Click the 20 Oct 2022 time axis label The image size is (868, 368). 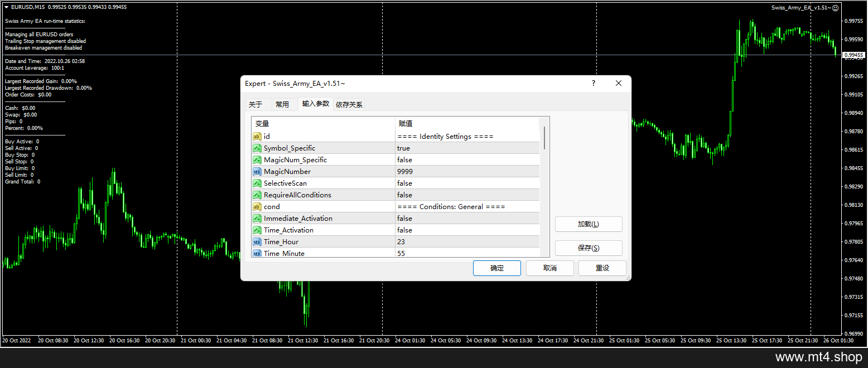point(16,340)
